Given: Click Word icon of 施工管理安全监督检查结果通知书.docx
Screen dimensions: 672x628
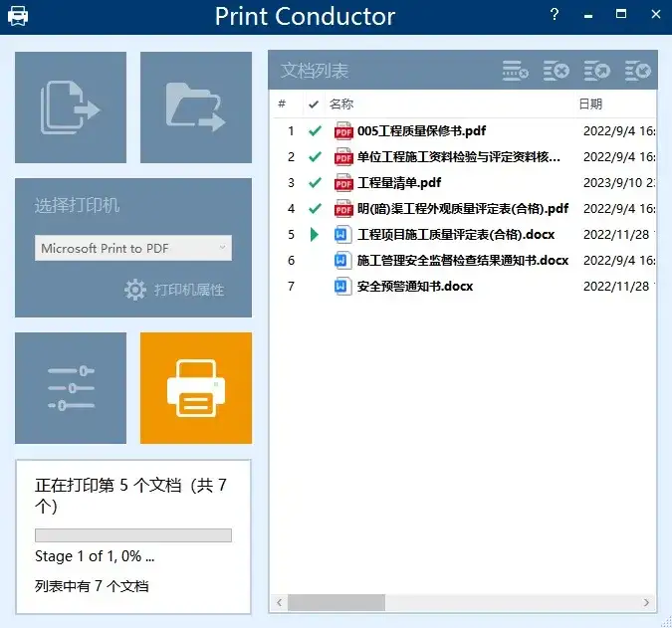Looking at the screenshot, I should click(341, 261).
